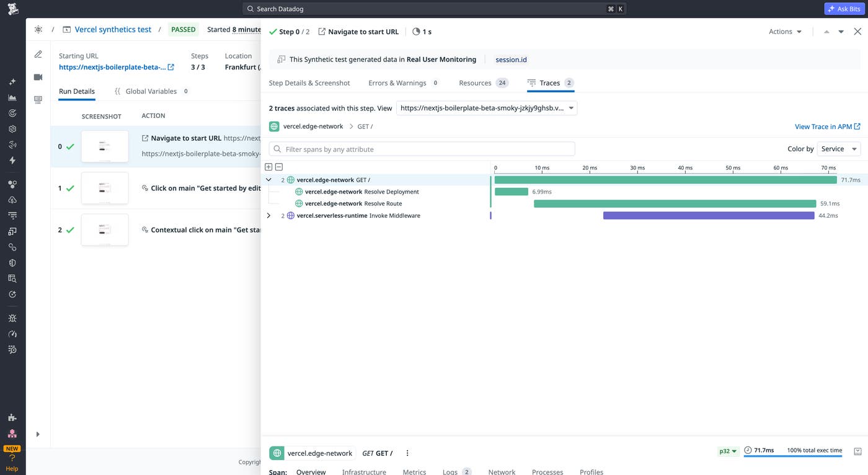Click the 44.2ms Invoke Middleware purple bar

(709, 215)
